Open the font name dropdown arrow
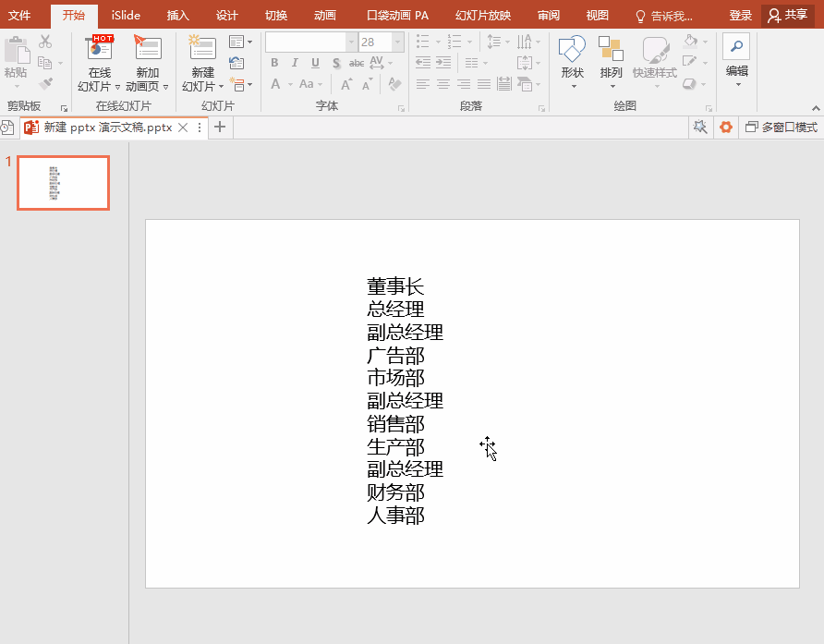Image resolution: width=824 pixels, height=644 pixels. (x=351, y=43)
